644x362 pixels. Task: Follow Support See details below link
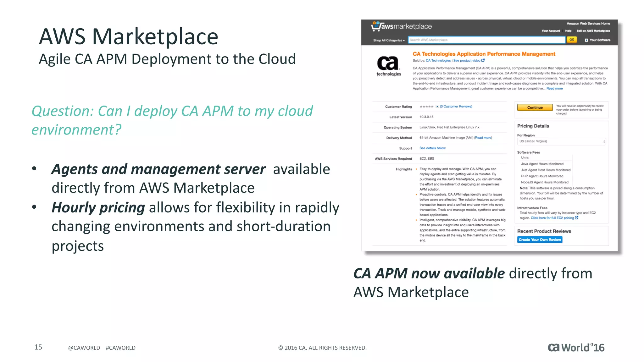pyautogui.click(x=432, y=148)
